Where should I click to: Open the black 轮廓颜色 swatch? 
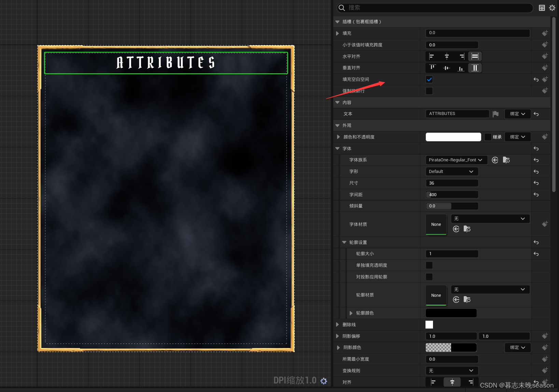451,313
